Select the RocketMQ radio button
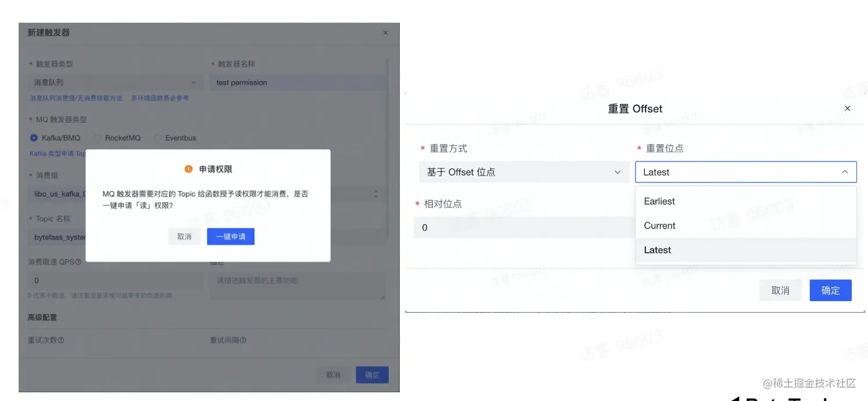The height and width of the screenshot is (401, 868). click(x=97, y=138)
